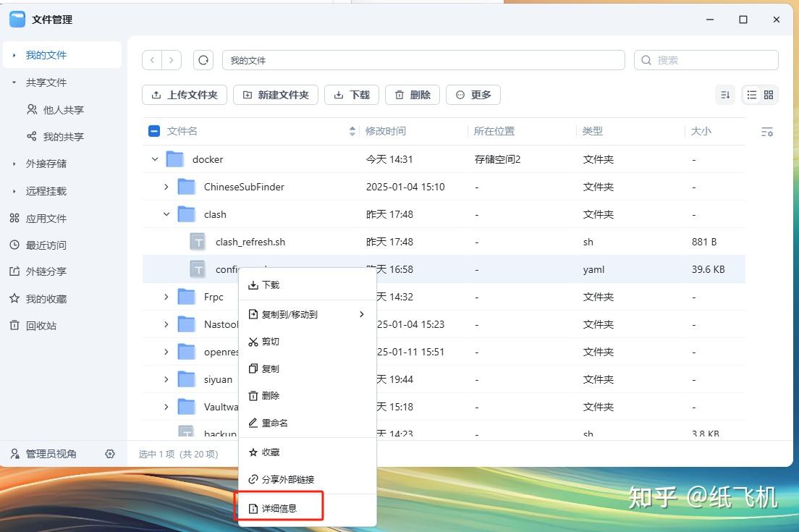Toggle the select-all checkbox in file list header
799x532 pixels.
tap(153, 131)
